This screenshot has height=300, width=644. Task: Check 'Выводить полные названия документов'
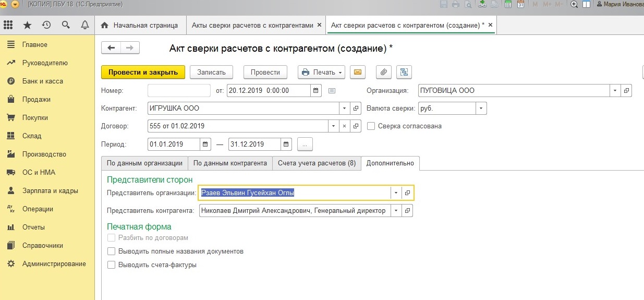click(111, 251)
